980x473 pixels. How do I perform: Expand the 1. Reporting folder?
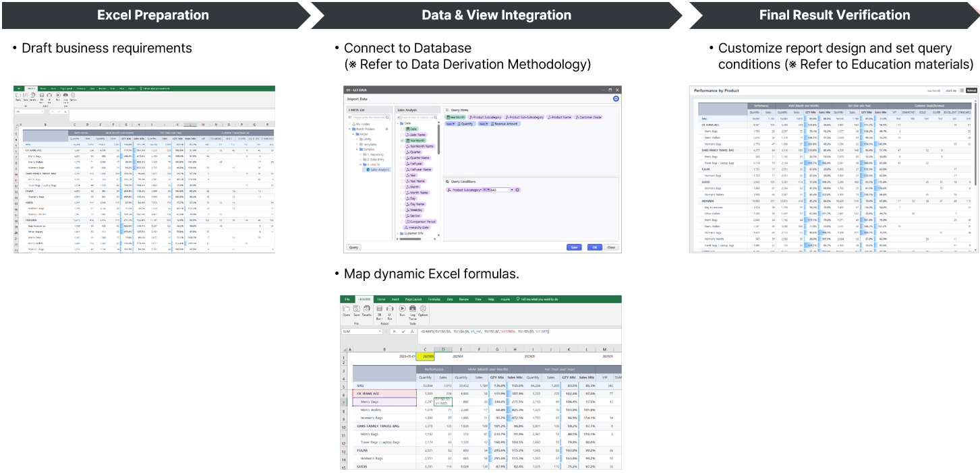360,154
